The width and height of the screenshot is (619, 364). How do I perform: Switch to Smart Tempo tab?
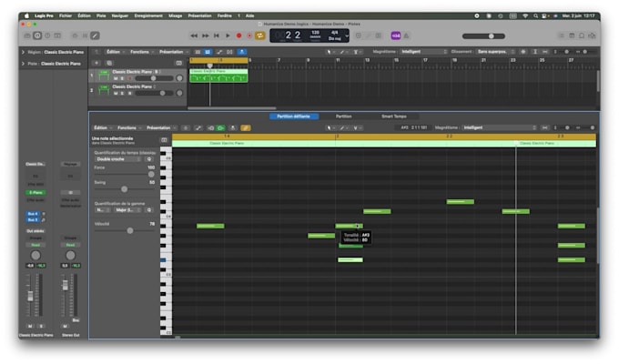click(x=393, y=116)
